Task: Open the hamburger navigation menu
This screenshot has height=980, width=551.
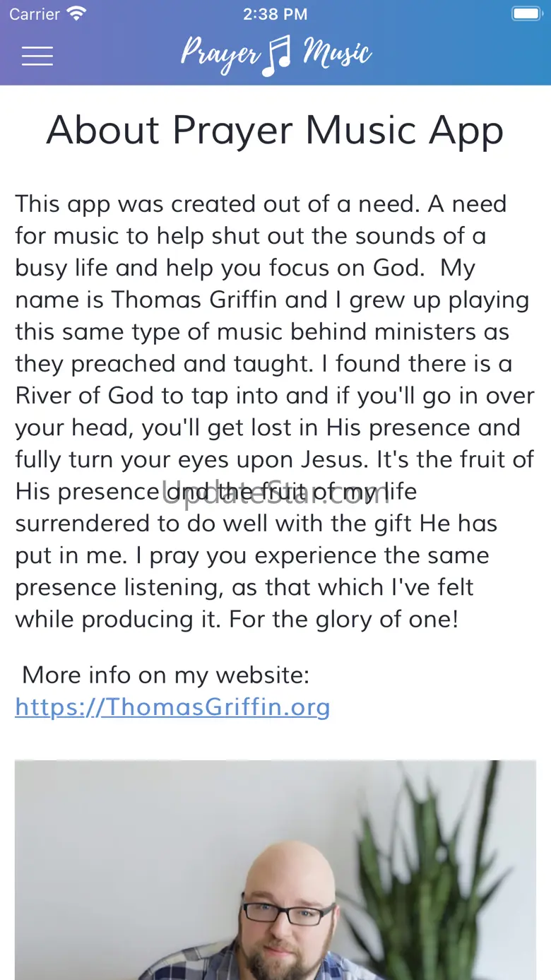Action: [x=37, y=56]
